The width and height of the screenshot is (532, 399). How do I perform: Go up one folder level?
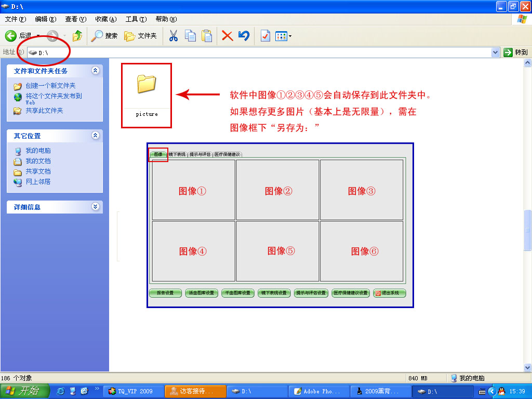coord(77,36)
